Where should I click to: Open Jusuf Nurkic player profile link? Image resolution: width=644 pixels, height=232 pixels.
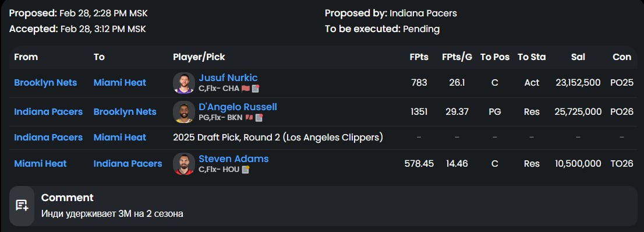click(228, 78)
